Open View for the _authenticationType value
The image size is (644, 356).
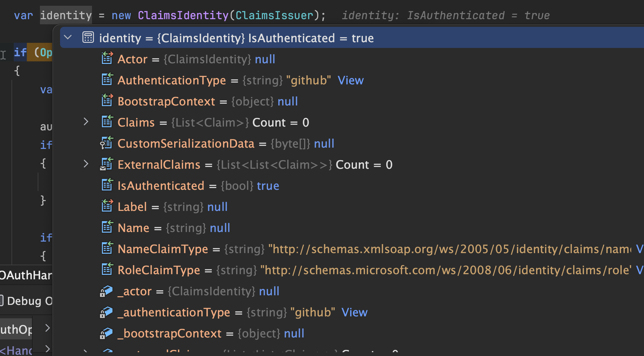(x=354, y=312)
